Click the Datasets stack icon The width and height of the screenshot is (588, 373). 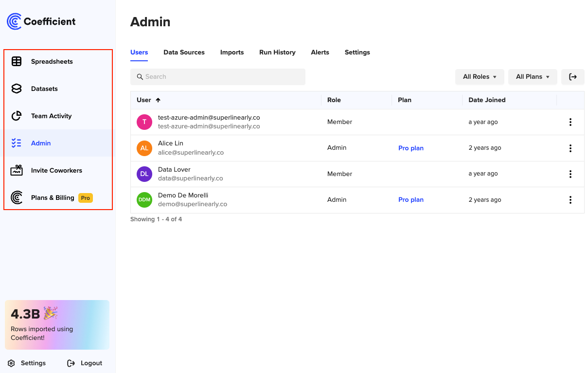[17, 89]
